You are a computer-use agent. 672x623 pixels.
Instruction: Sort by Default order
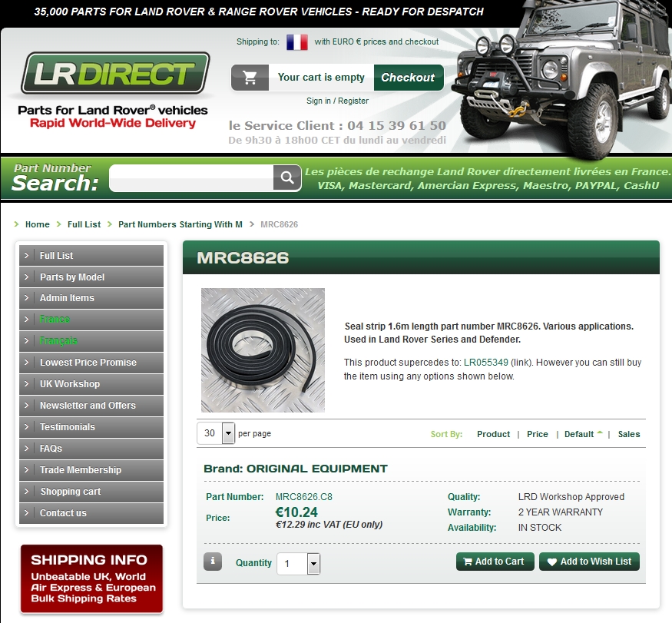coord(579,434)
